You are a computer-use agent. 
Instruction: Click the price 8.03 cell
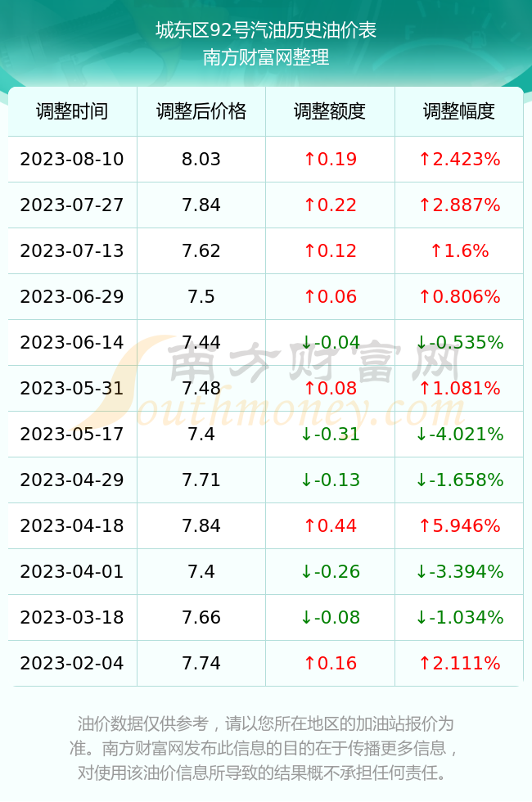(x=201, y=159)
